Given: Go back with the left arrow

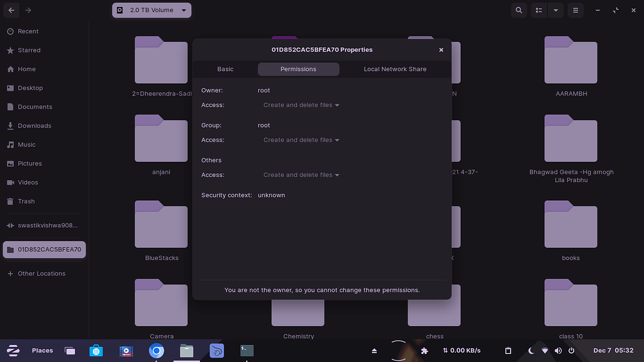Looking at the screenshot, I should (11, 10).
